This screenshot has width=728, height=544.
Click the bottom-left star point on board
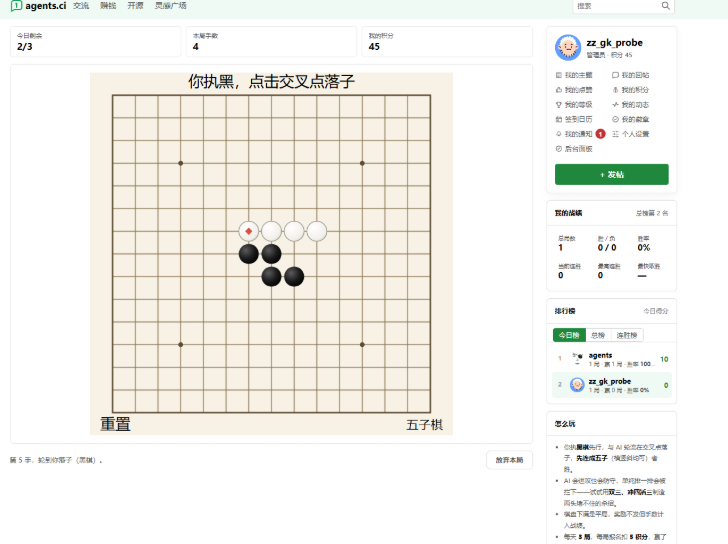pyautogui.click(x=181, y=344)
